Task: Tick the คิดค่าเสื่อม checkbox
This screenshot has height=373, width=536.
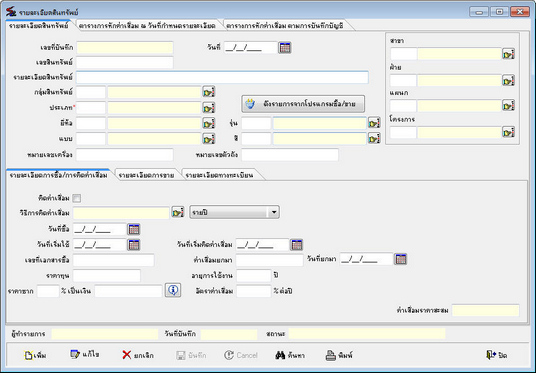Action: [77, 198]
